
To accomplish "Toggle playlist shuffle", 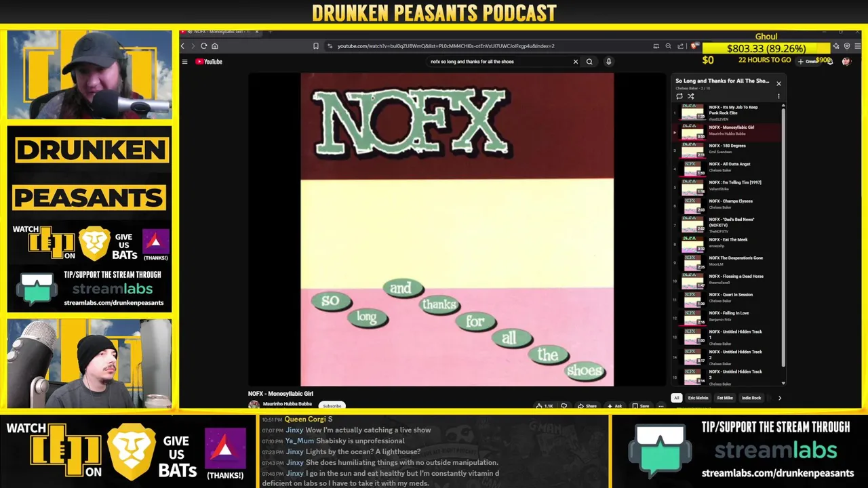I will [x=690, y=96].
